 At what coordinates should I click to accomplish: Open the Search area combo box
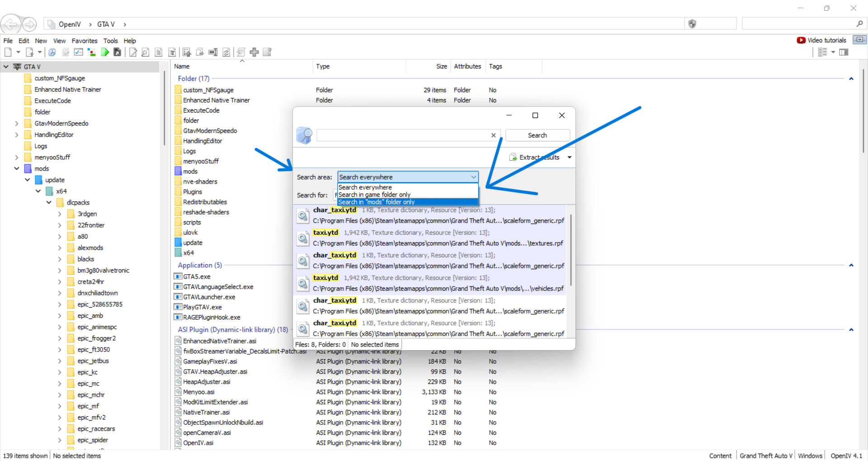(408, 177)
